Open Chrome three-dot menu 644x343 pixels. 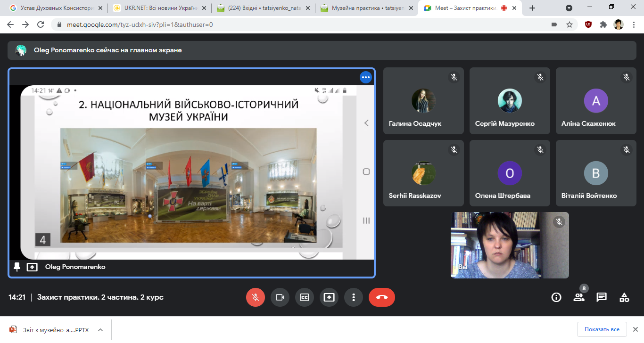[633, 24]
